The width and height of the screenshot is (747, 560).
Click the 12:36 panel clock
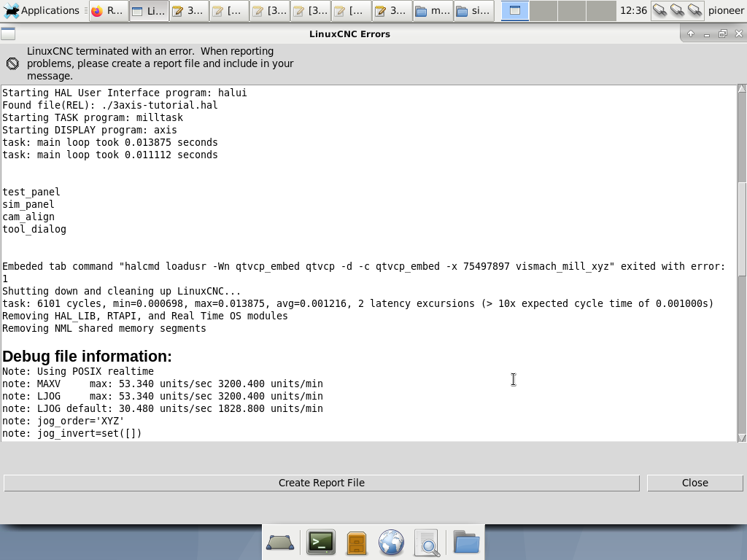632,11
